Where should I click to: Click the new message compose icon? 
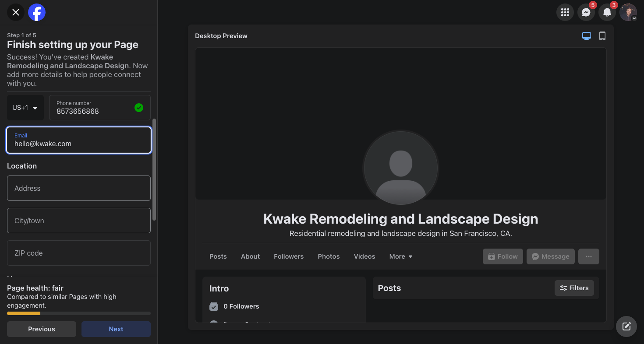(626, 326)
